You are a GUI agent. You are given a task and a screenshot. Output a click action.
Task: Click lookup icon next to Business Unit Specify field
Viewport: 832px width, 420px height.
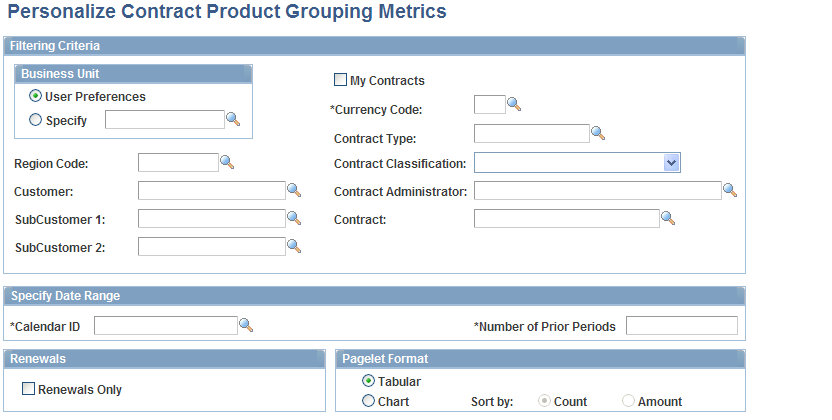tap(233, 119)
